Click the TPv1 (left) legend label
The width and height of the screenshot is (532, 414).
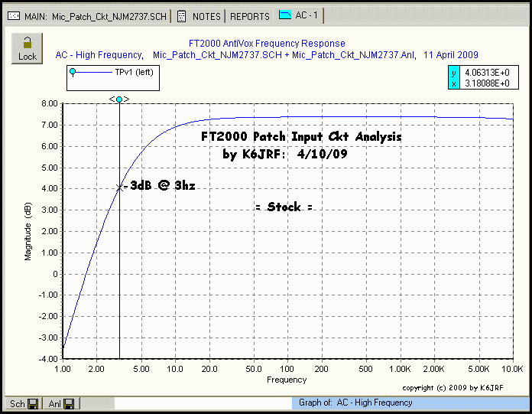[135, 72]
